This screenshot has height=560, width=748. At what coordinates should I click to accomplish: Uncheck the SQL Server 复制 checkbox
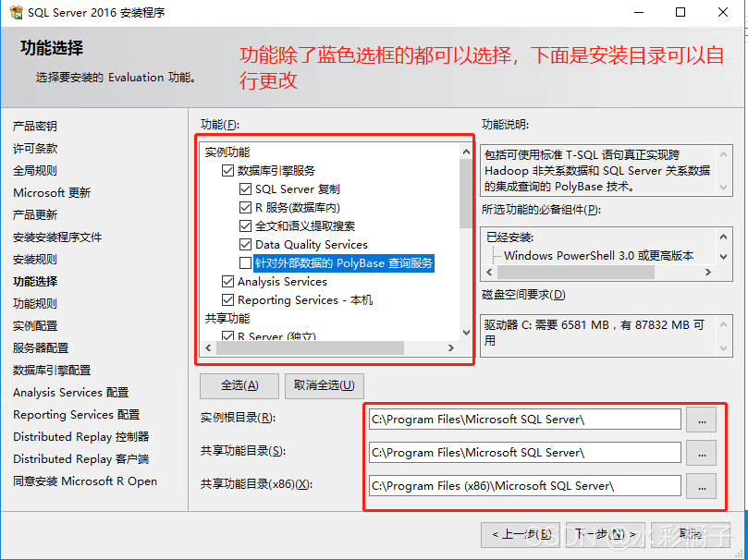pos(245,189)
